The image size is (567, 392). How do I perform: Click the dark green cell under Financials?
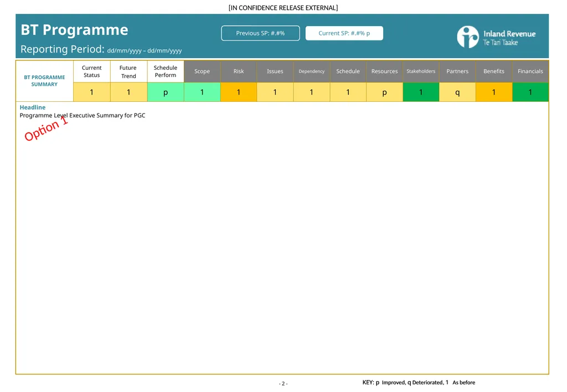(530, 92)
